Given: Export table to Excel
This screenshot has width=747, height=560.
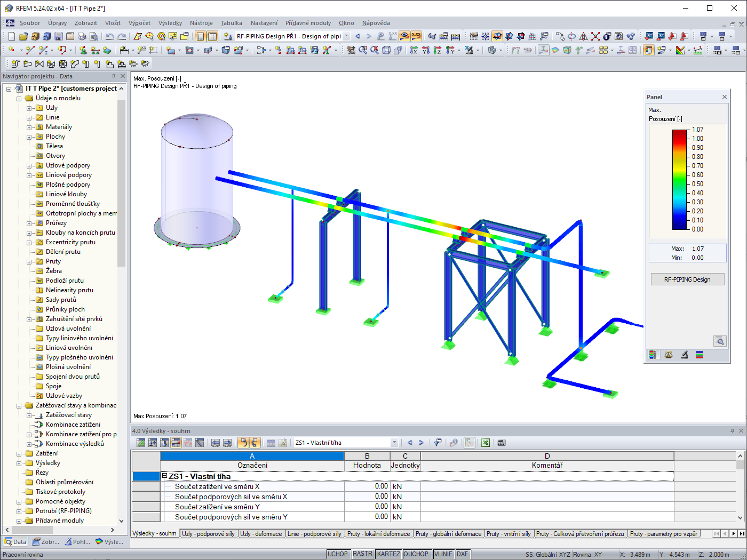Looking at the screenshot, I should 486,443.
